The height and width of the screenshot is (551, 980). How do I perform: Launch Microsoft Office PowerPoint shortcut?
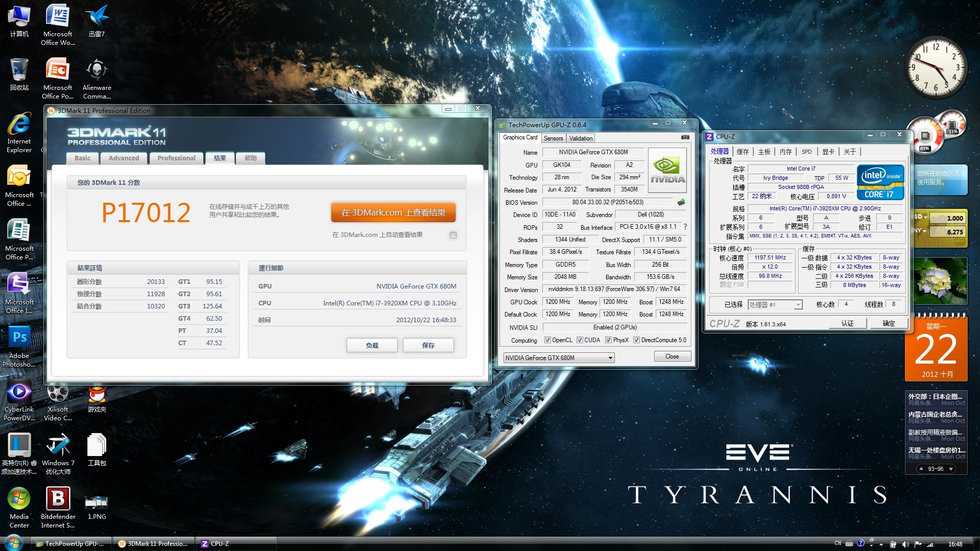58,78
